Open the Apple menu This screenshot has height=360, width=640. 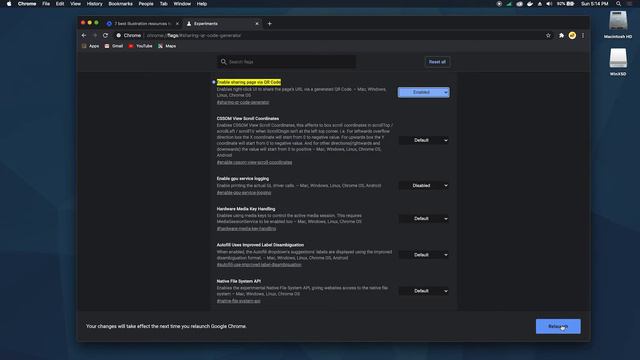click(x=9, y=4)
